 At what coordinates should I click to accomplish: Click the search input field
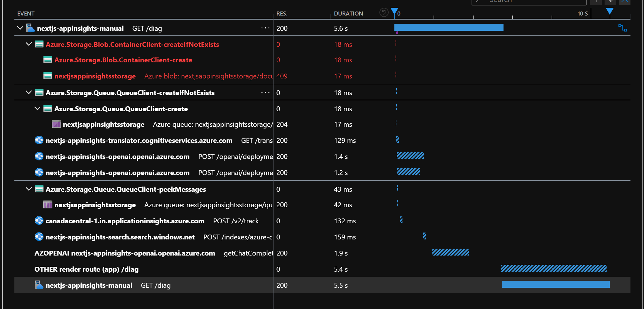pos(529,2)
